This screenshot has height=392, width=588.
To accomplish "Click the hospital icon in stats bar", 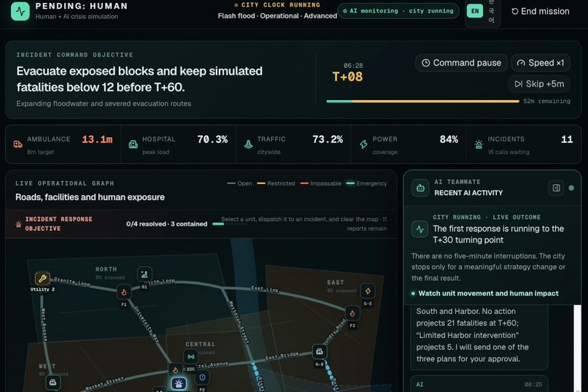I will click(x=133, y=144).
